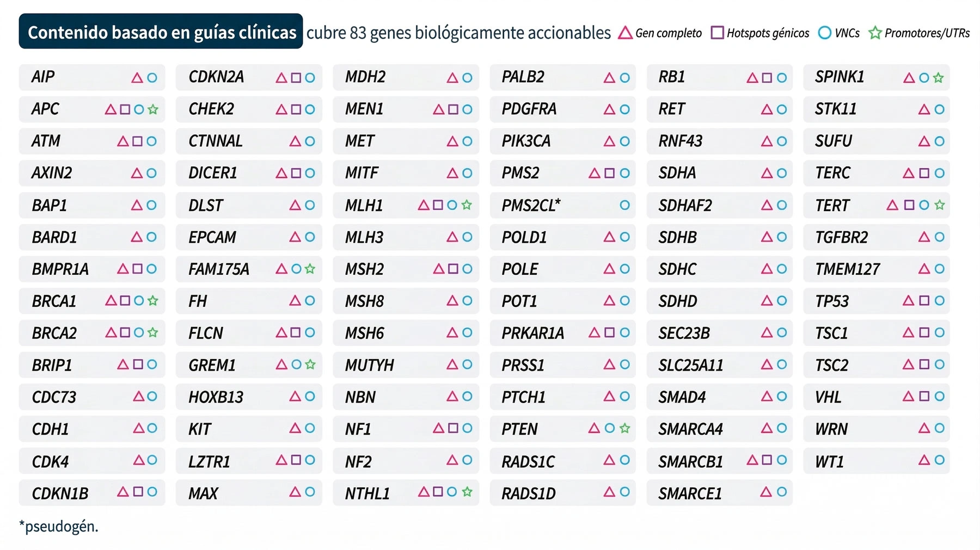Image resolution: width=980 pixels, height=550 pixels.
Task: Click the blue circle beside PMS2CL*
Action: 624,205
